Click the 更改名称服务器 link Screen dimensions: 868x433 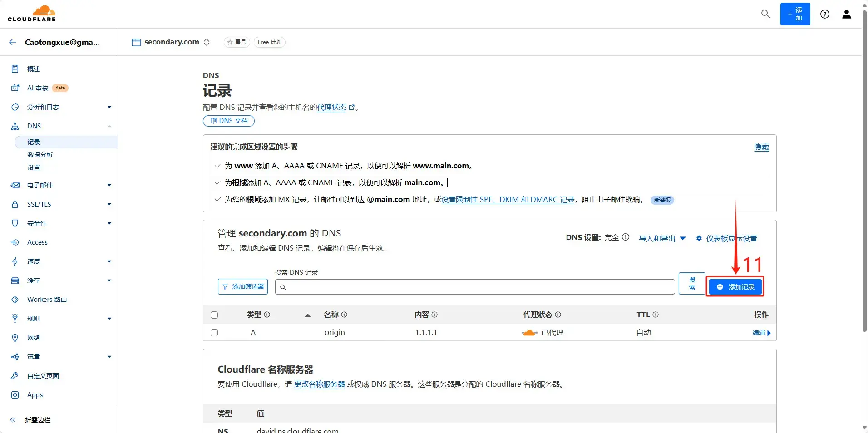(320, 384)
